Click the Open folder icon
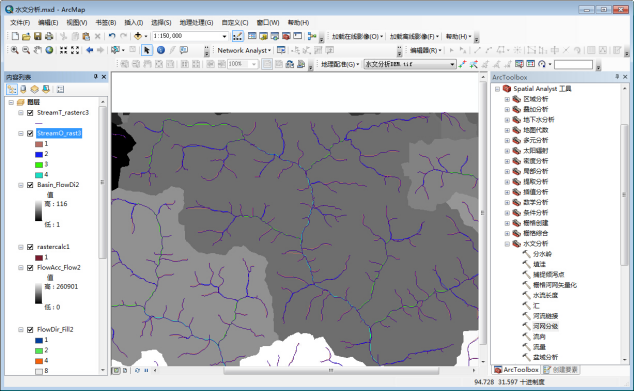The height and width of the screenshot is (392, 635). pyautogui.click(x=26, y=36)
